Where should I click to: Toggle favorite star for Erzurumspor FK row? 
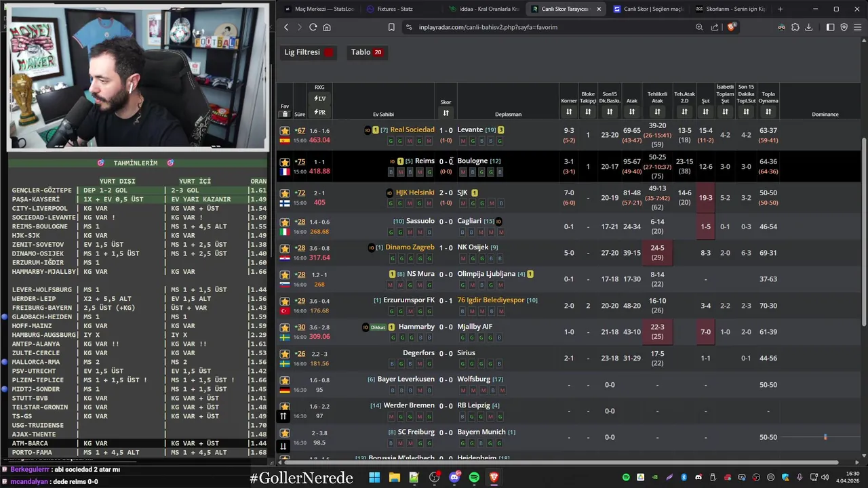(x=285, y=301)
